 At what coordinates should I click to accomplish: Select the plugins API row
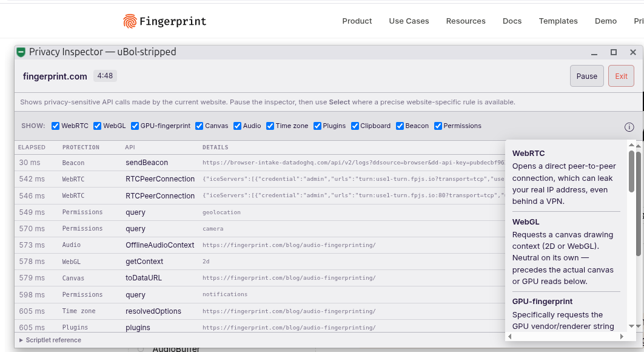coord(260,327)
